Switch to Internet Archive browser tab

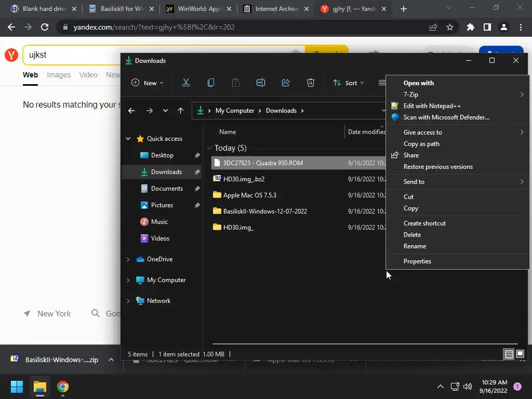pyautogui.click(x=276, y=9)
